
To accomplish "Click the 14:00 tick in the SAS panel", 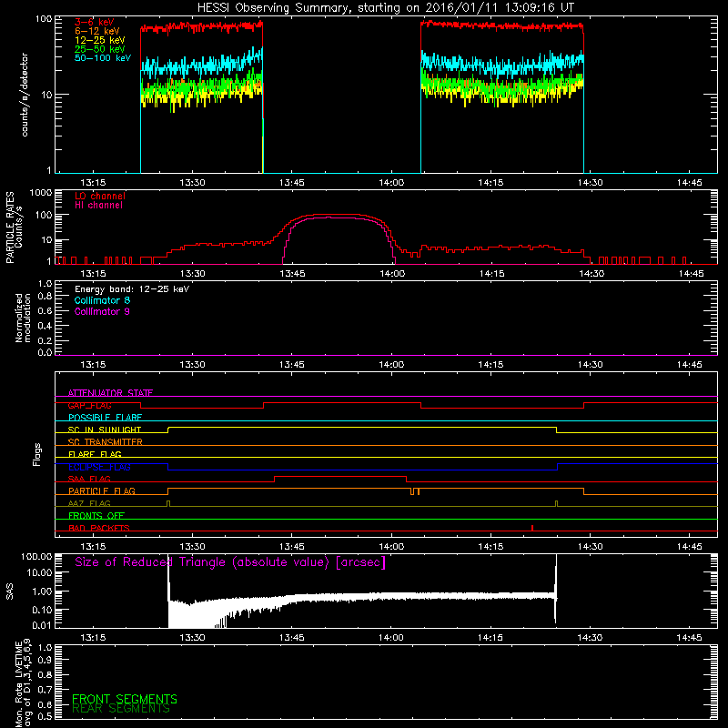I will tap(391, 638).
